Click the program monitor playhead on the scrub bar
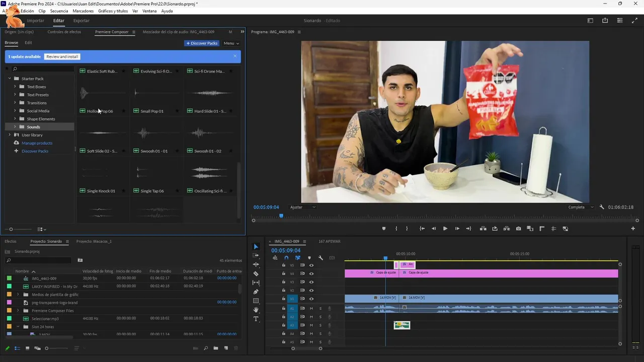644x362 pixels. point(281,216)
